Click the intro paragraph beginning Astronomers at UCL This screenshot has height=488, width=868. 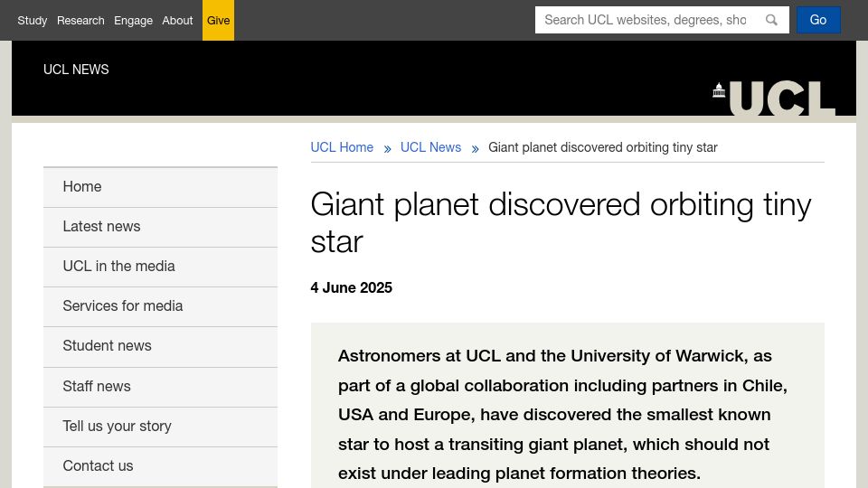tap(562, 415)
